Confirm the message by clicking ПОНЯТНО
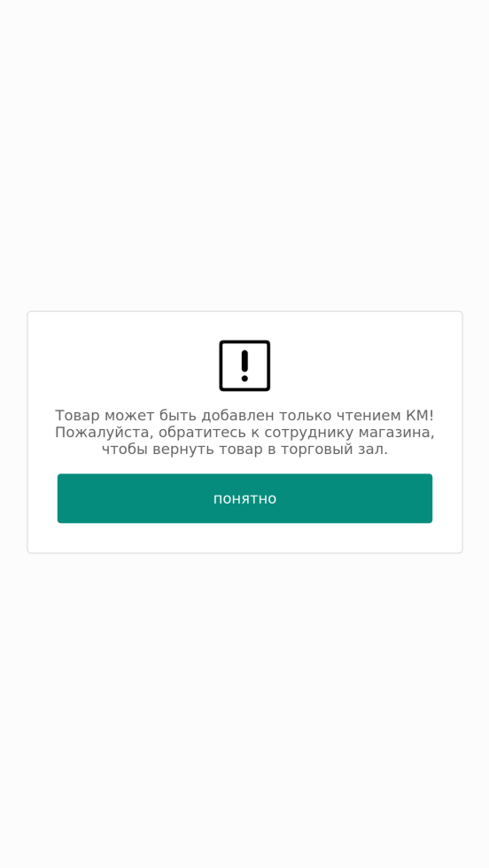The width and height of the screenshot is (489, 868). click(x=244, y=498)
